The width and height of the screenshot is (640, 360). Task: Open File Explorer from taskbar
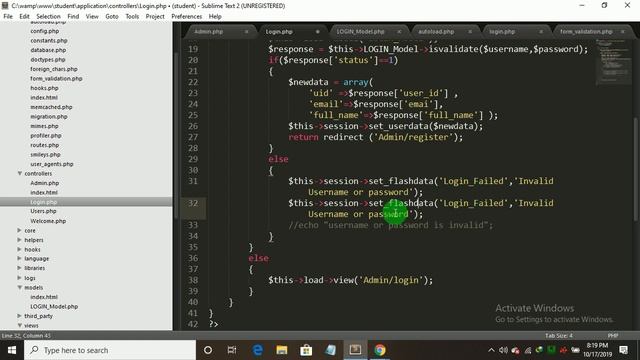(x=282, y=350)
